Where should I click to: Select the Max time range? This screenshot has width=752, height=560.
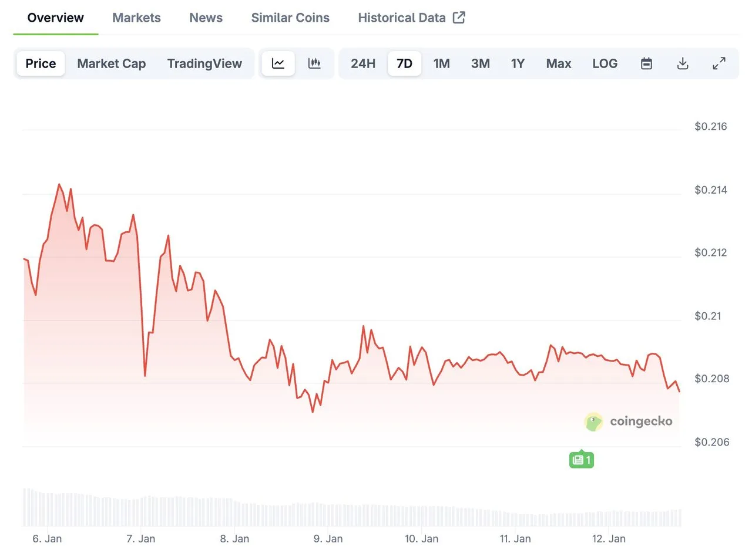(558, 63)
